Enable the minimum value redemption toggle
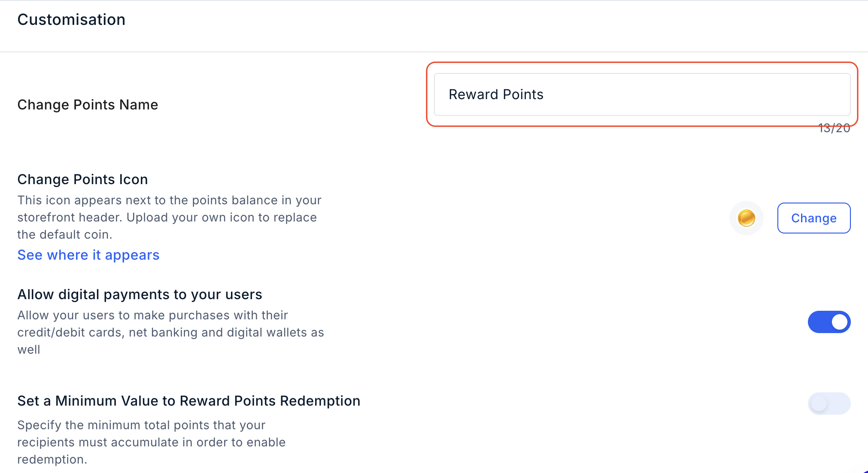 click(x=829, y=403)
